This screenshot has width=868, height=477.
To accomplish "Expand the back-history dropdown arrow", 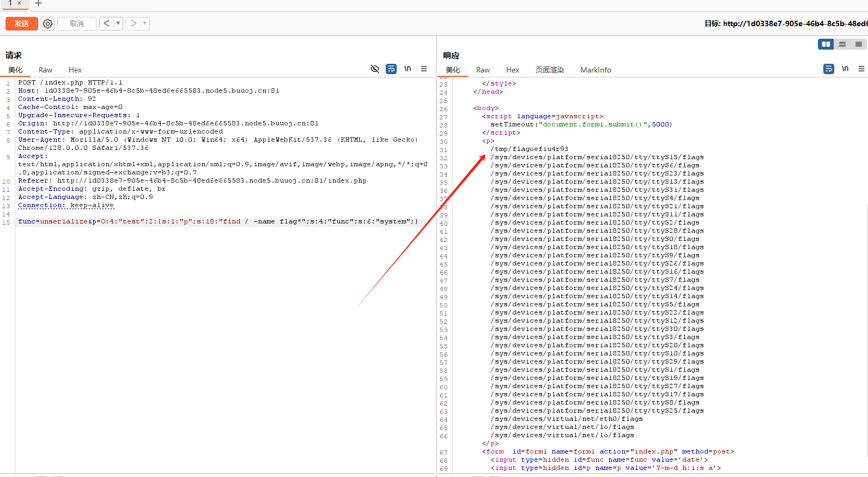I will (118, 23).
